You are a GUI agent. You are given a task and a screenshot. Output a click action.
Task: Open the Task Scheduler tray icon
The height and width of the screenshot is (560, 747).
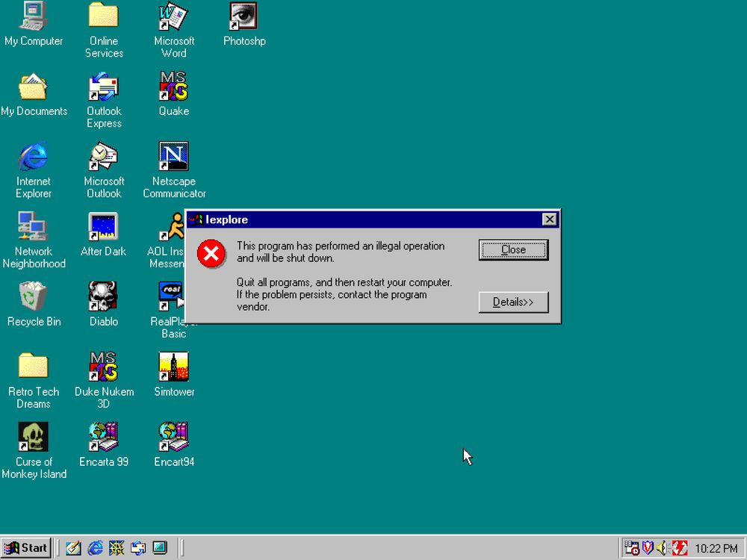pos(632,548)
